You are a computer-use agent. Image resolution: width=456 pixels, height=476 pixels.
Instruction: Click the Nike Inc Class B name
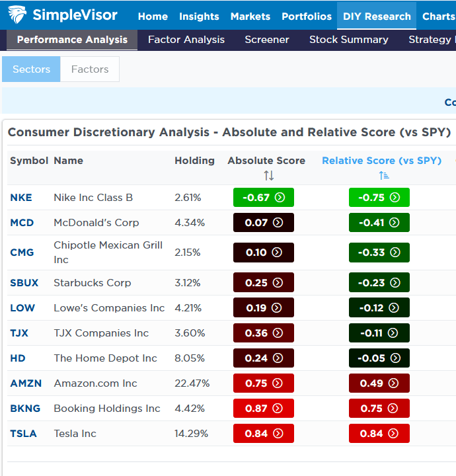click(x=93, y=198)
